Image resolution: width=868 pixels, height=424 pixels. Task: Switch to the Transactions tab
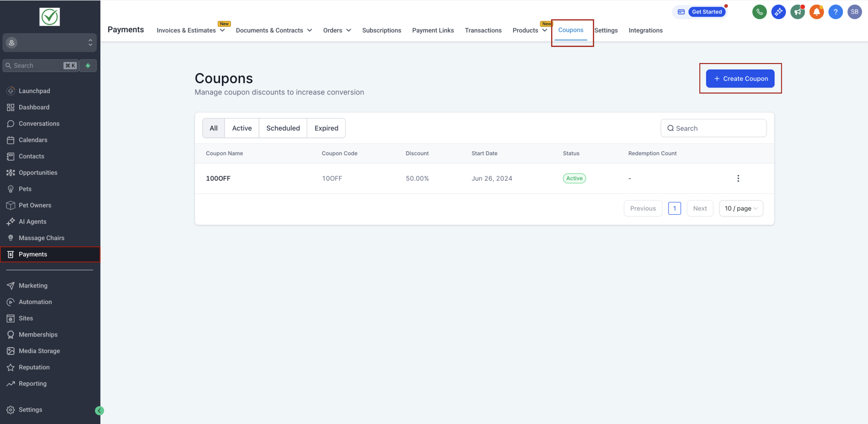click(483, 30)
